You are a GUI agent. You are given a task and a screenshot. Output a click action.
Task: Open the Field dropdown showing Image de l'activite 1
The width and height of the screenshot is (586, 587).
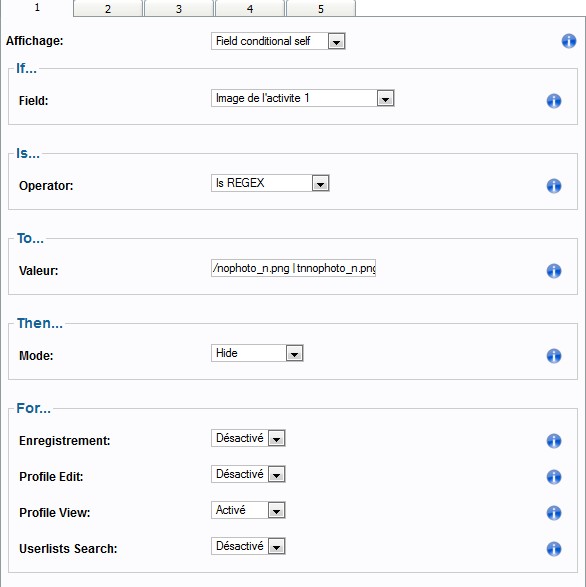(303, 98)
